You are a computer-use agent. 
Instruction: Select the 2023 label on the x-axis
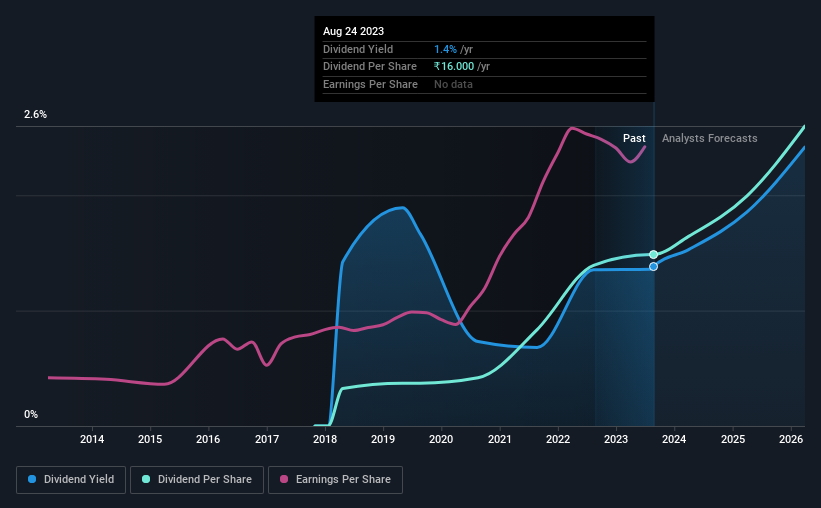point(616,439)
